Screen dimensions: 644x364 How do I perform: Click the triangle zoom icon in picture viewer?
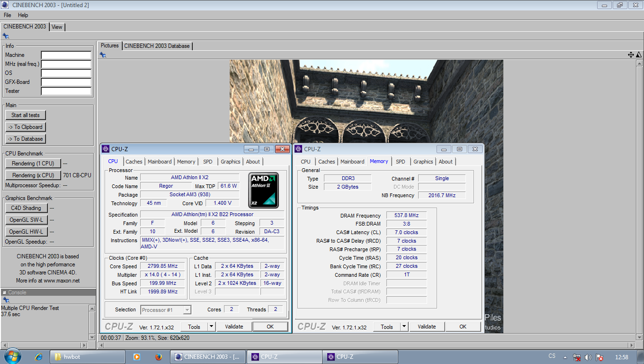638,55
